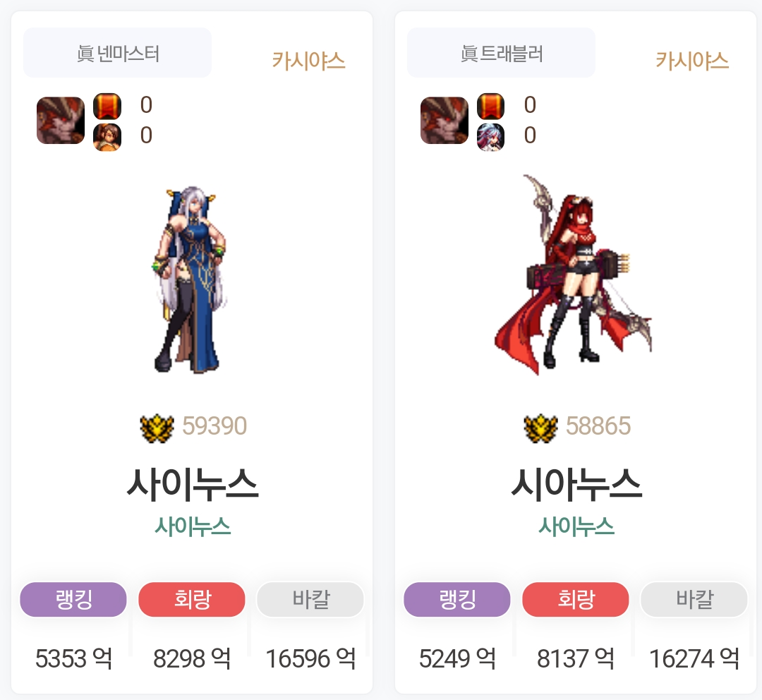The height and width of the screenshot is (700, 762).
Task: Click the 眞 트래블러 class label
Action: coord(502,53)
